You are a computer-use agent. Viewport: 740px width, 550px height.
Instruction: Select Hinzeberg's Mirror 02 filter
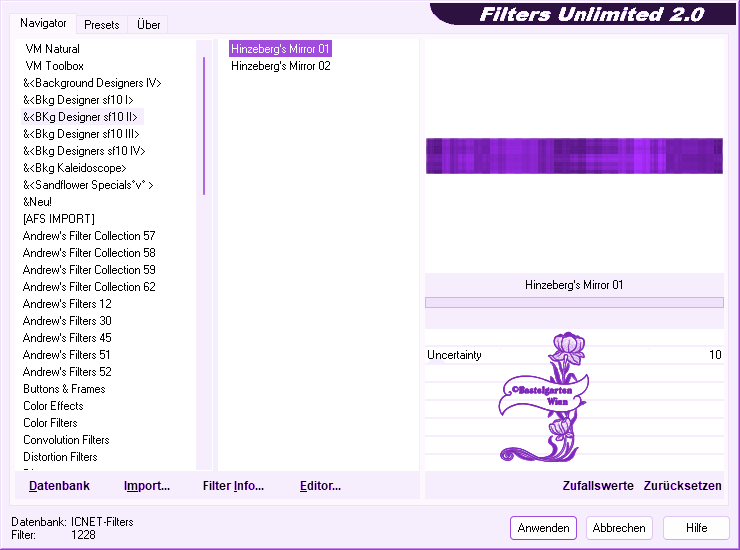click(x=281, y=66)
